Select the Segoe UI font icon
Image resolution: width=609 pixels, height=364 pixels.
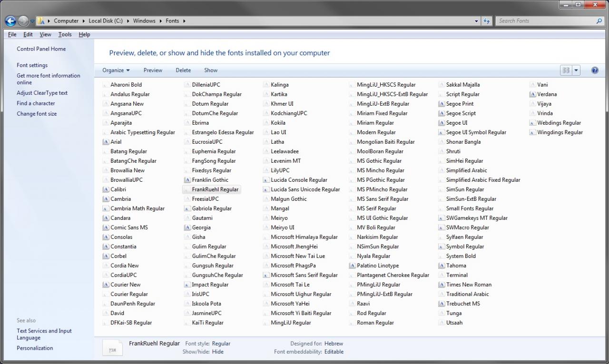tap(442, 123)
